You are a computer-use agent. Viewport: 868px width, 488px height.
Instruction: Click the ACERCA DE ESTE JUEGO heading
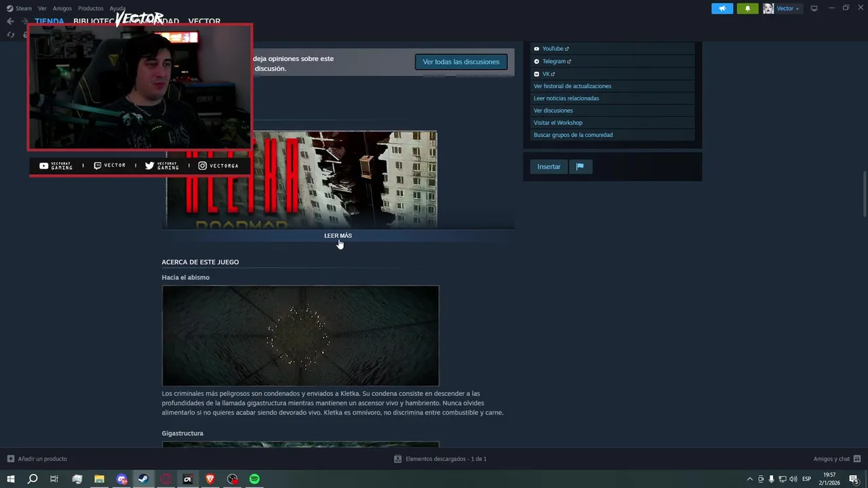click(x=200, y=262)
